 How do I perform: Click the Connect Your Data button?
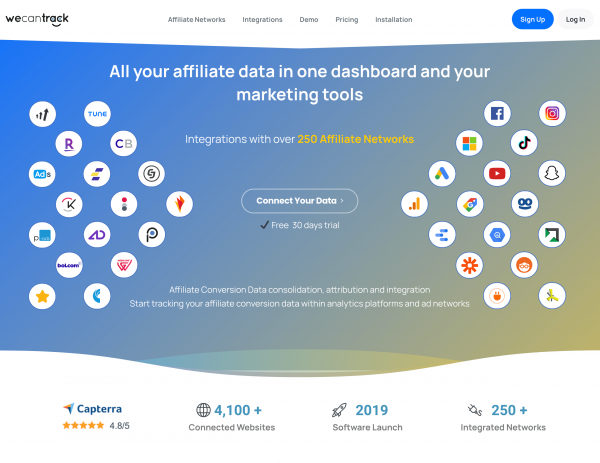pos(300,201)
